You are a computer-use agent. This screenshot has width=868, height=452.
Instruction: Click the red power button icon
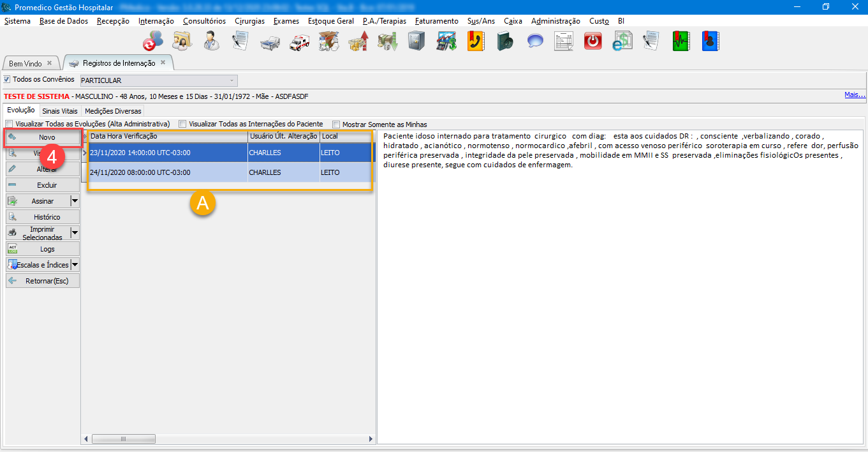[593, 41]
